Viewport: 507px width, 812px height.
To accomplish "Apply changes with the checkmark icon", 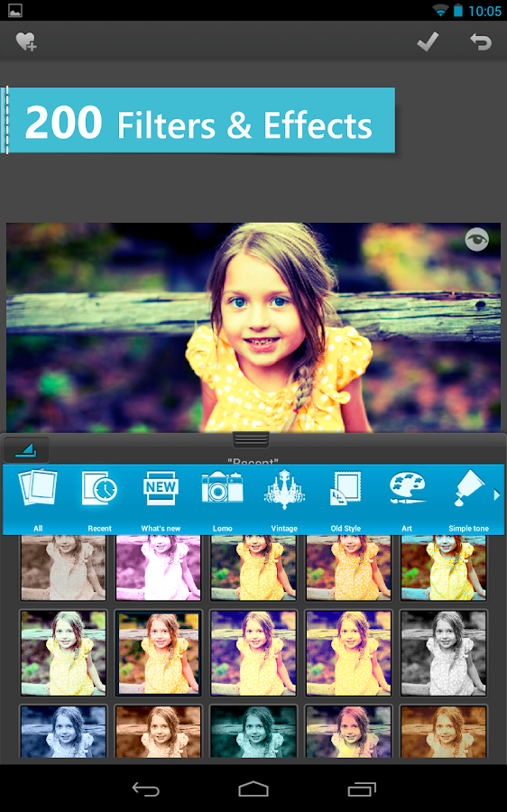I will coord(428,42).
